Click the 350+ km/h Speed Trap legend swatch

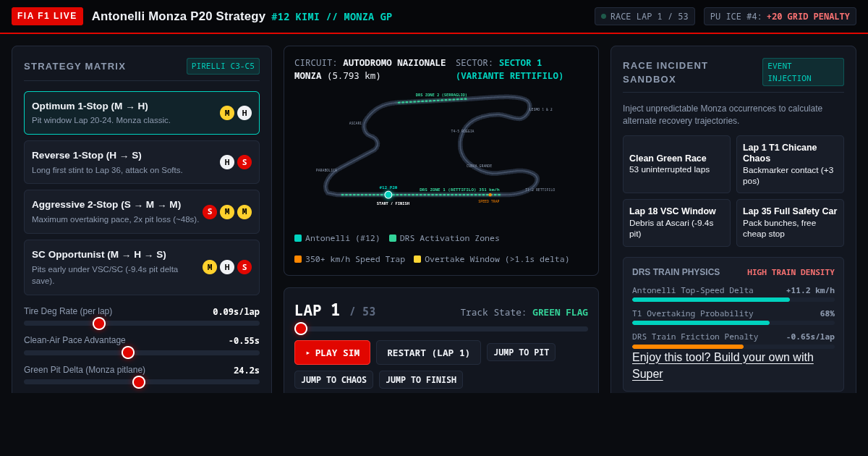tap(298, 259)
